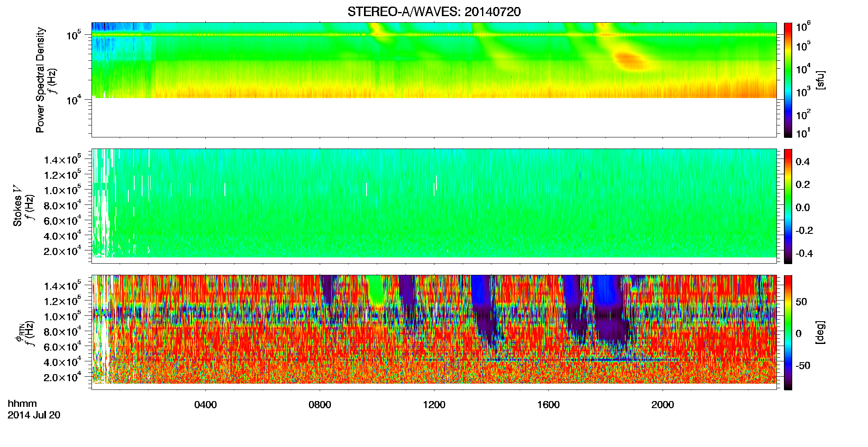868x447 pixels.
Task: Click the 0400 time tick label
Action: tap(205, 405)
